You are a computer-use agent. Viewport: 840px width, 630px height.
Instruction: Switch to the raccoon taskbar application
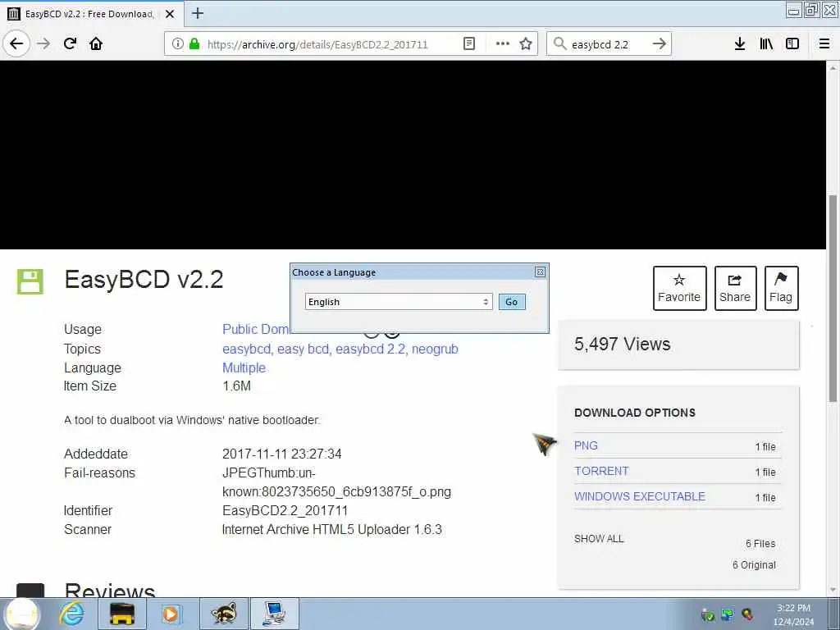(224, 614)
